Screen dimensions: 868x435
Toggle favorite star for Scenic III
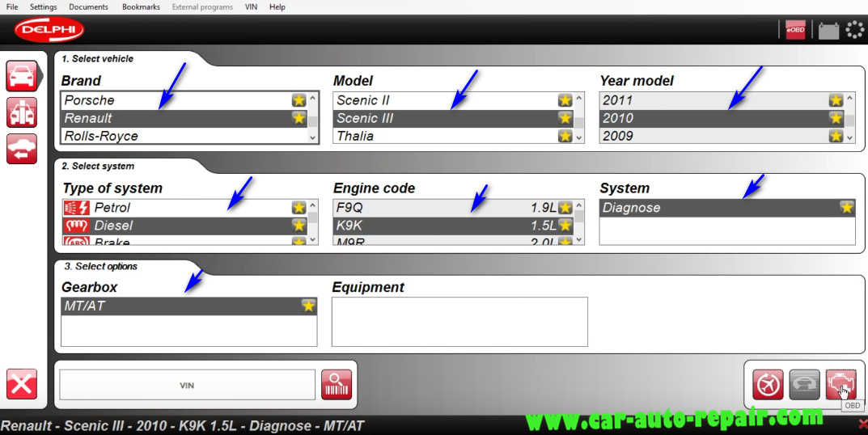565,118
